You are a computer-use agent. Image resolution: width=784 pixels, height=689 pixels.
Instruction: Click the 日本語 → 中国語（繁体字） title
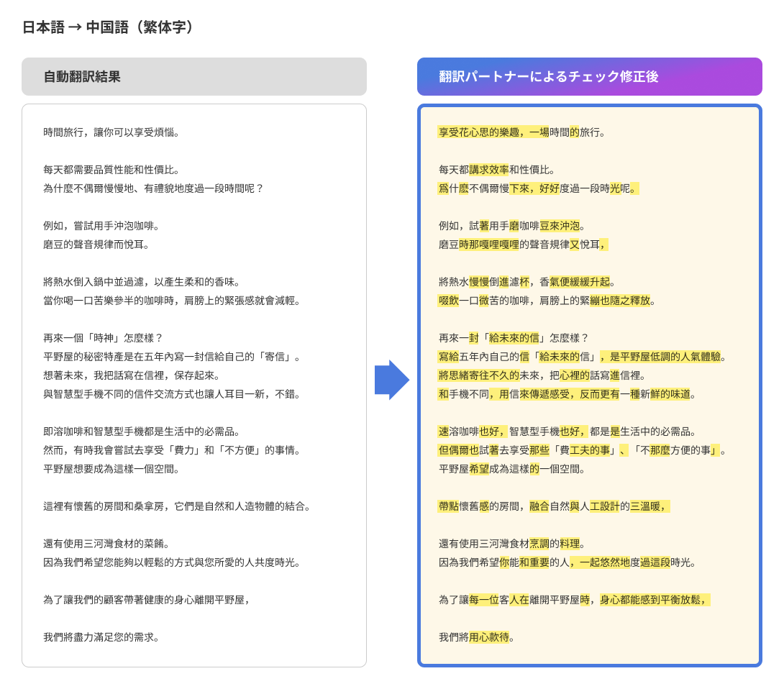pos(108,27)
